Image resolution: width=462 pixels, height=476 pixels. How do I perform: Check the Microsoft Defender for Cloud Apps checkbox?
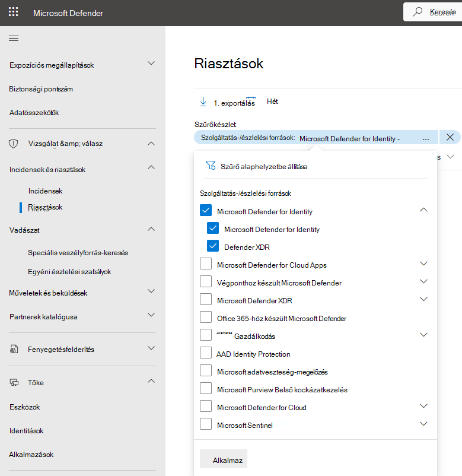tap(206, 264)
